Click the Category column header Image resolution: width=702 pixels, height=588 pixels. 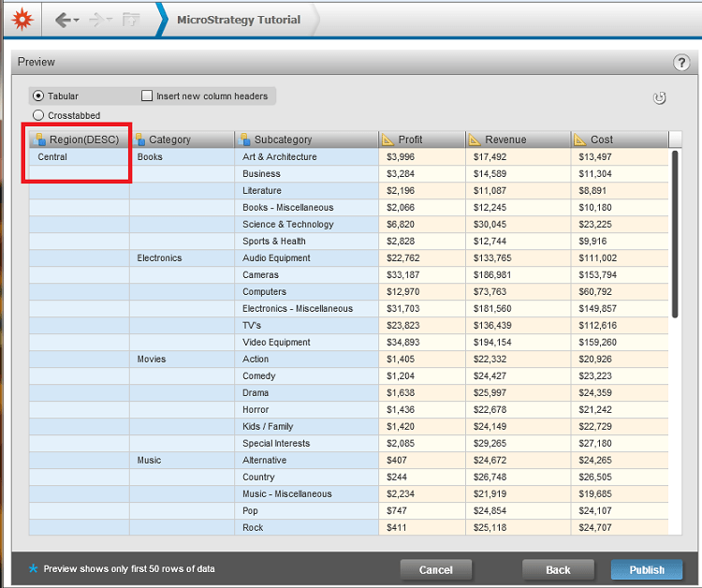tap(182, 140)
